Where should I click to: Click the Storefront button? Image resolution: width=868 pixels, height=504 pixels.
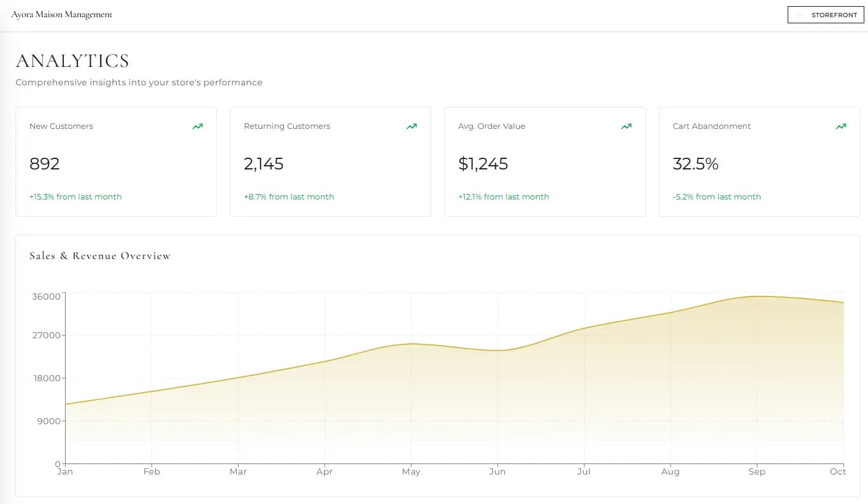pos(826,15)
